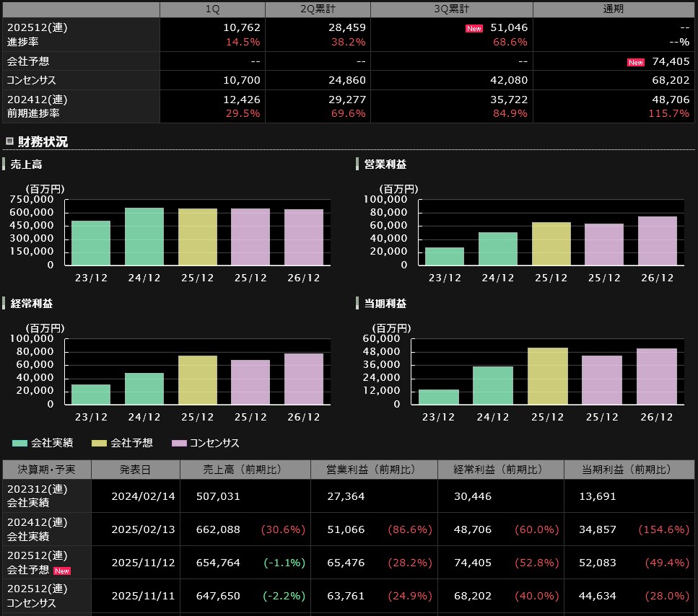
Task: Click the 2025/02/13 announcement date cell
Action: click(x=143, y=529)
